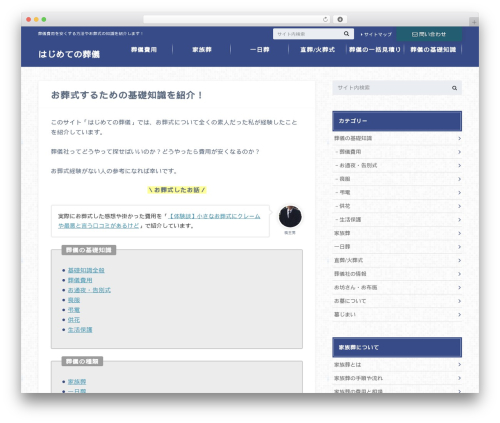Viewport: 500px width, 423px height.
Task: Select the お坊さん・お布施 sidebar category row
Action: (x=397, y=287)
